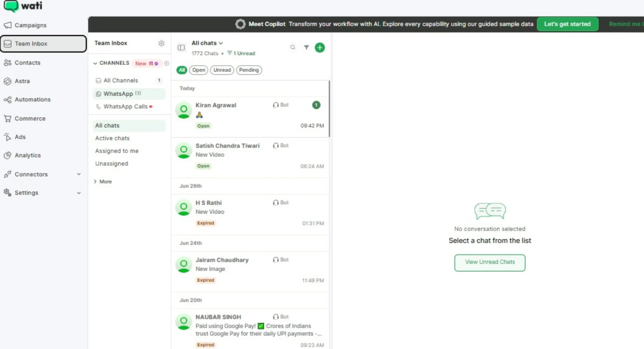
Task: Click the Ads cursor icon
Action: (x=8, y=137)
